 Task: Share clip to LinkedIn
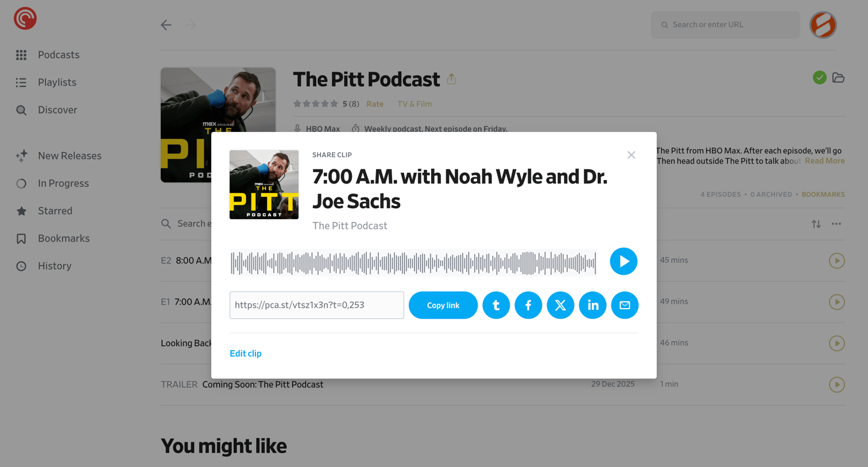coord(592,305)
